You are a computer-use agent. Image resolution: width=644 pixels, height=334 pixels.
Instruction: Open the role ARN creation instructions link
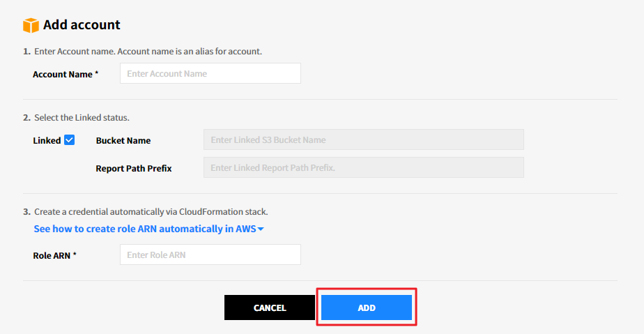(144, 229)
